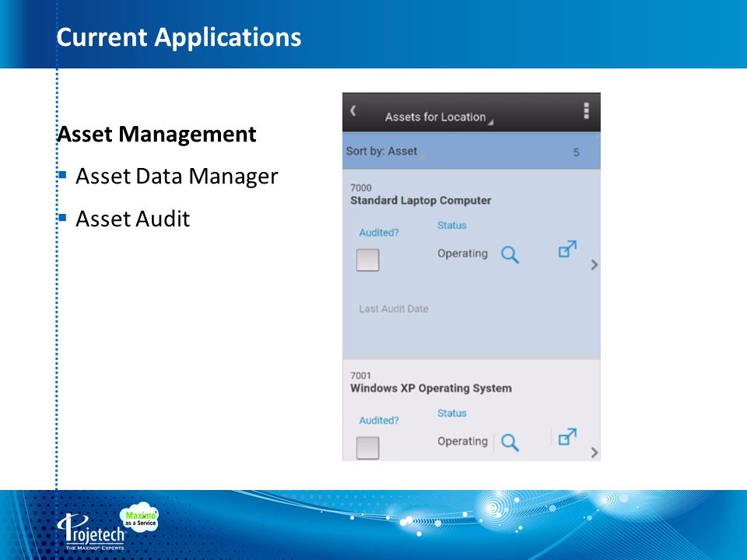Click open-external icon for Windows XP Operating System
Image resolution: width=747 pixels, height=560 pixels.
[x=567, y=436]
